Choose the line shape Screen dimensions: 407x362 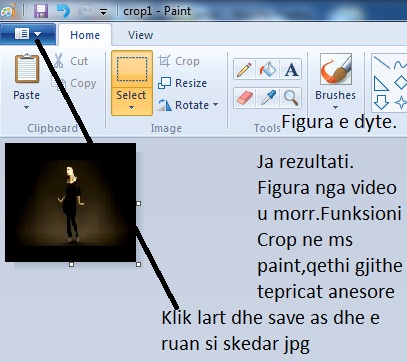(x=381, y=62)
